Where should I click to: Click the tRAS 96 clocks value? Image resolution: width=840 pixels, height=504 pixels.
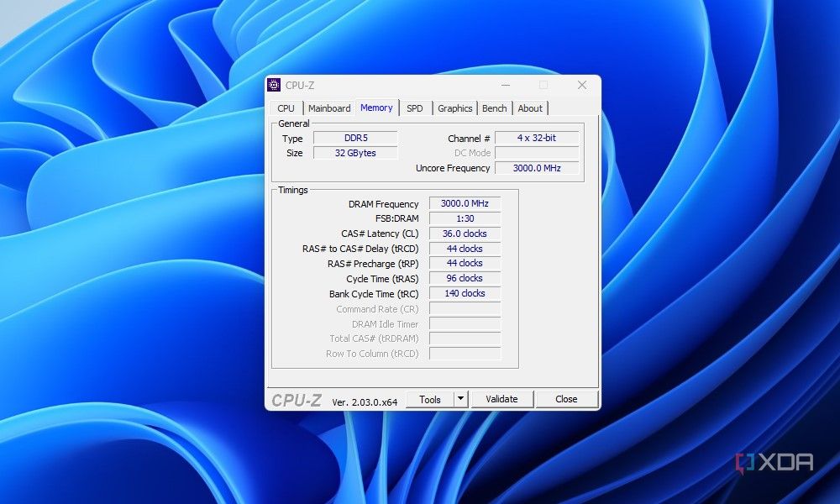(x=465, y=279)
